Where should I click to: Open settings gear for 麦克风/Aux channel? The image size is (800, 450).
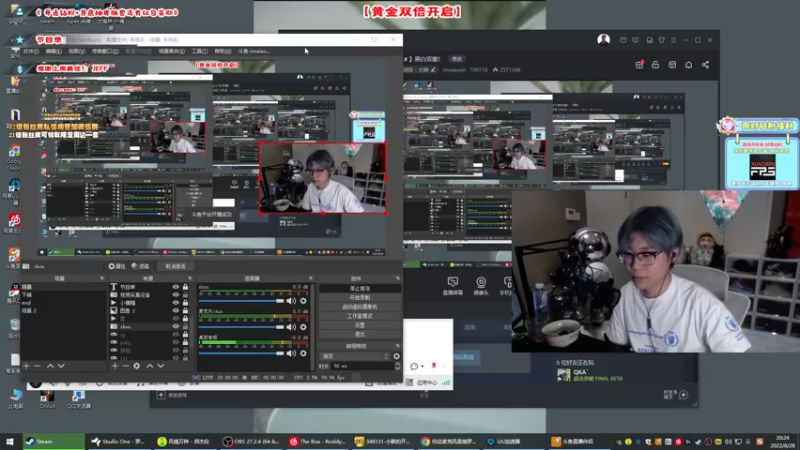click(304, 327)
